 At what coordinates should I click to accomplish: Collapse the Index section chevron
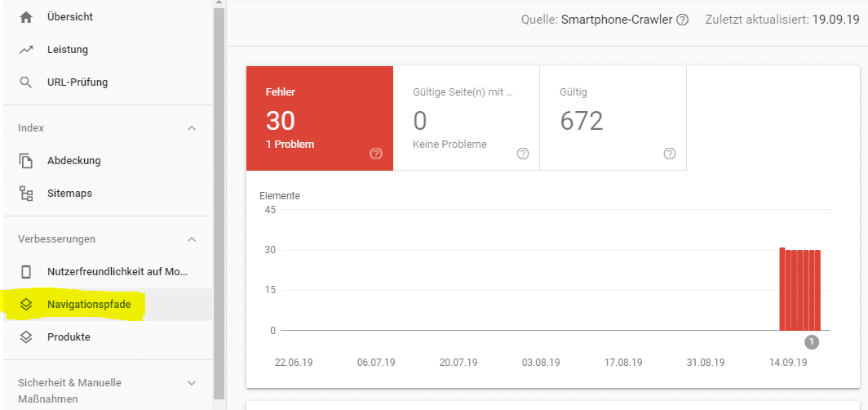192,128
